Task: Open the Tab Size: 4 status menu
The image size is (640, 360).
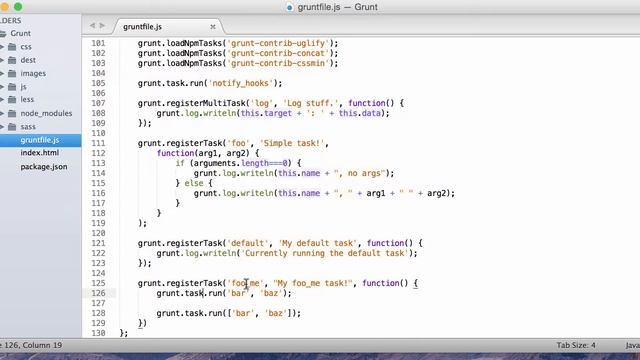Action: [576, 345]
